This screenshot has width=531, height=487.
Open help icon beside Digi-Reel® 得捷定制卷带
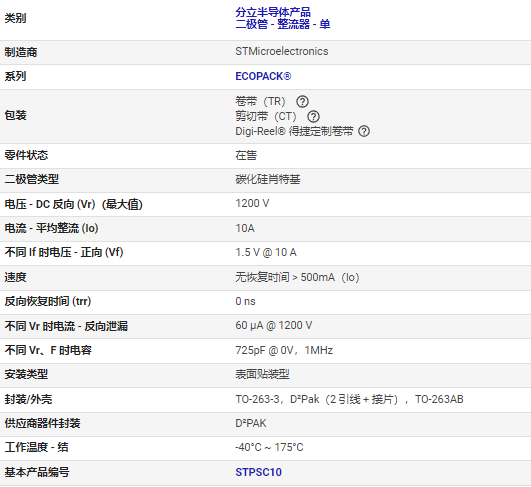(364, 131)
